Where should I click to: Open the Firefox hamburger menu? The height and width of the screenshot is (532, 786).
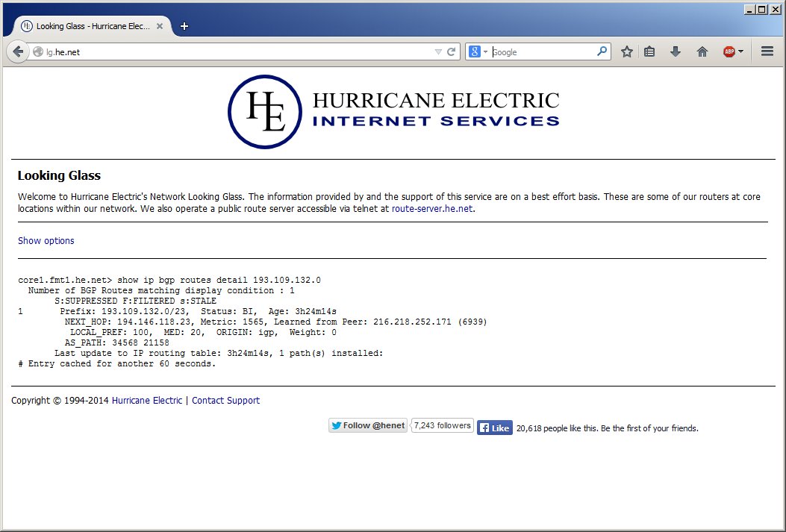click(x=767, y=51)
